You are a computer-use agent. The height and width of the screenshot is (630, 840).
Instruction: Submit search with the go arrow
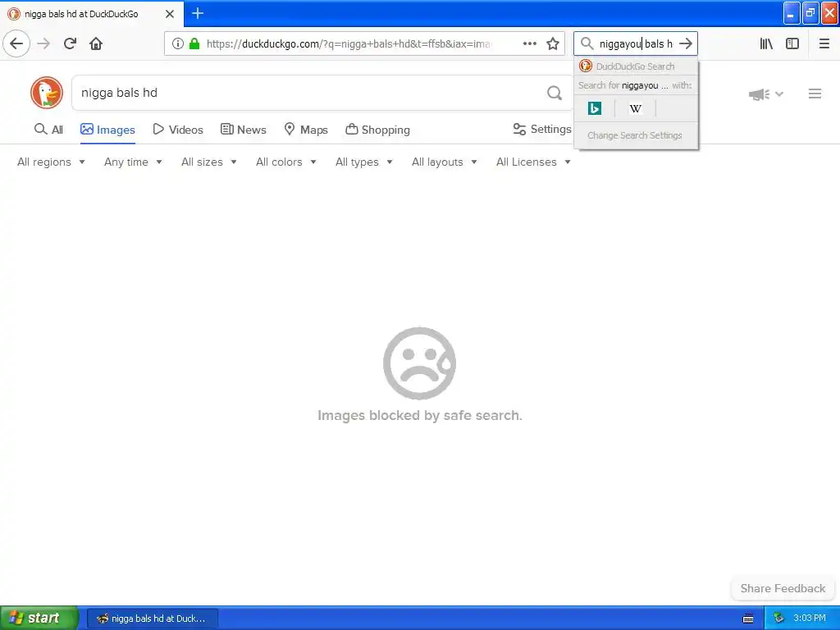[x=686, y=44]
